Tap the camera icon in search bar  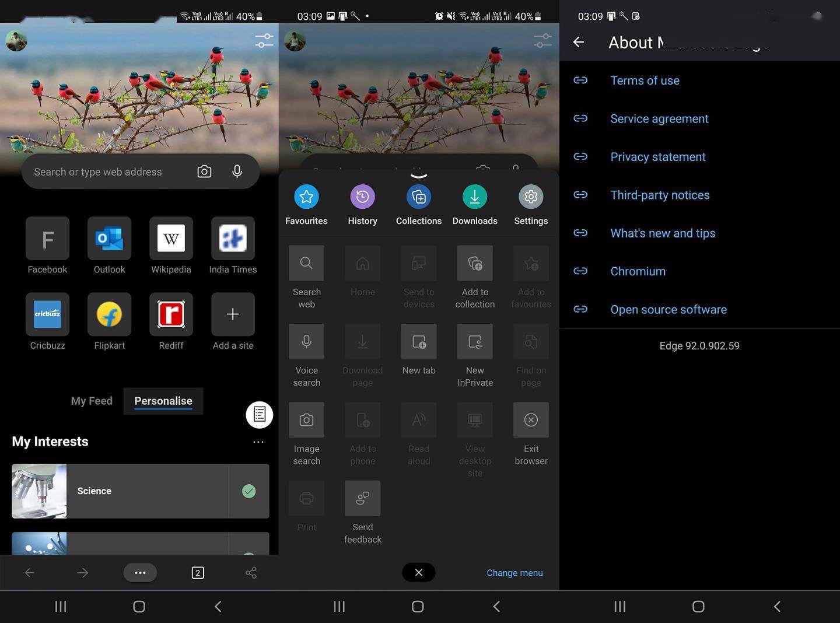click(x=204, y=171)
